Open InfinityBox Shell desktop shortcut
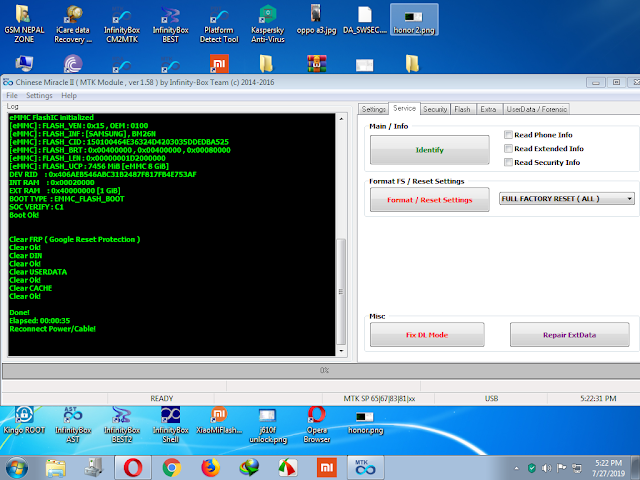 [x=170, y=424]
